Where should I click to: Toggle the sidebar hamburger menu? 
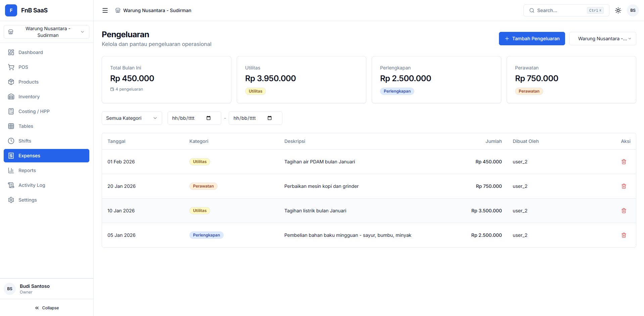click(105, 10)
